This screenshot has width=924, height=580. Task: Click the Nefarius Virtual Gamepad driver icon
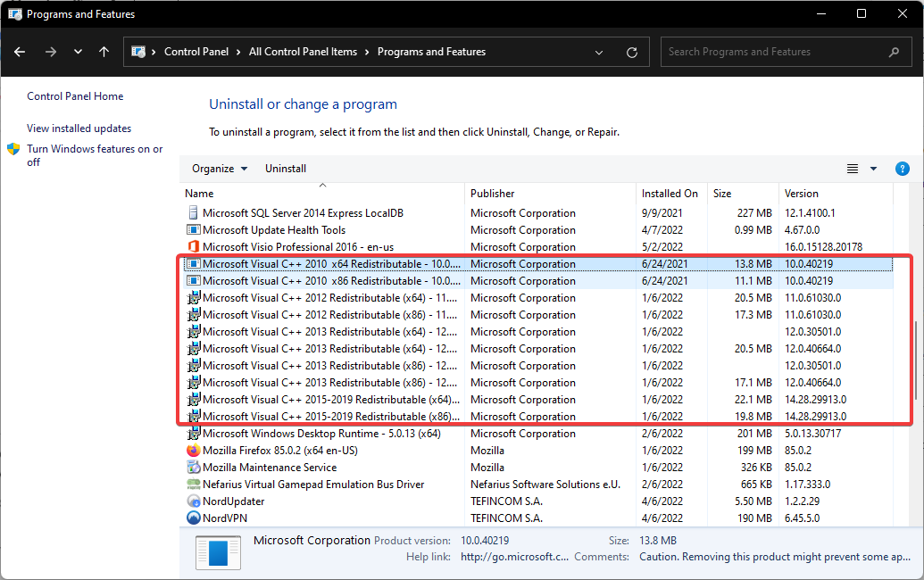tap(193, 484)
